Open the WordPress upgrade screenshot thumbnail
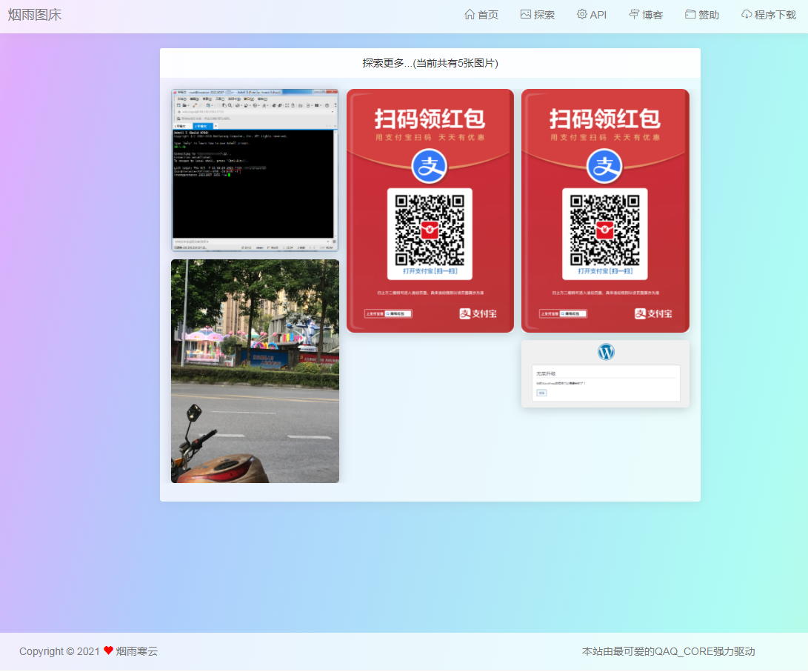 click(x=606, y=373)
